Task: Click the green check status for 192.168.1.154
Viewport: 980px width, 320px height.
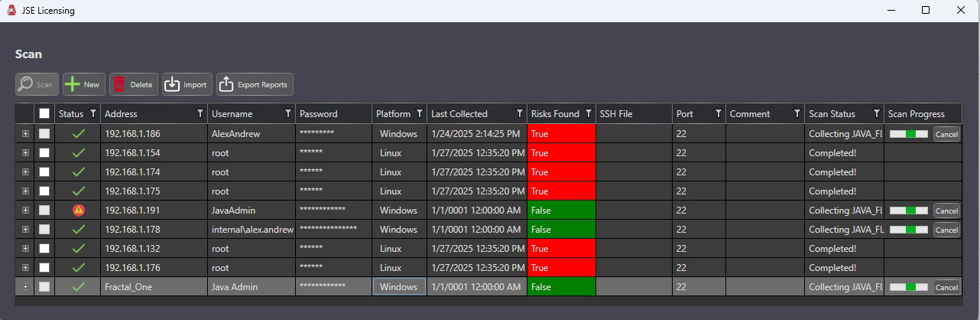Action: coord(78,153)
